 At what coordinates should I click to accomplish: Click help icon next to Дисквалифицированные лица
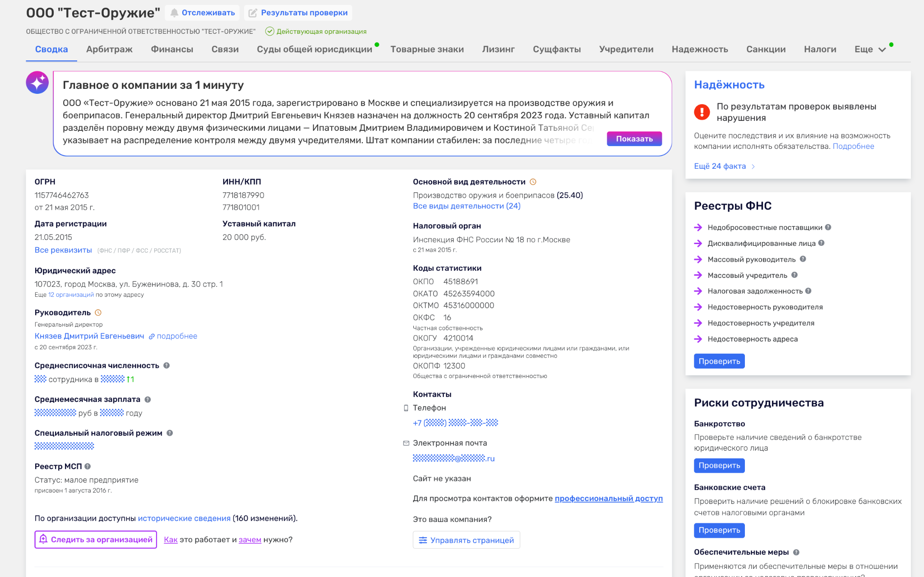821,243
